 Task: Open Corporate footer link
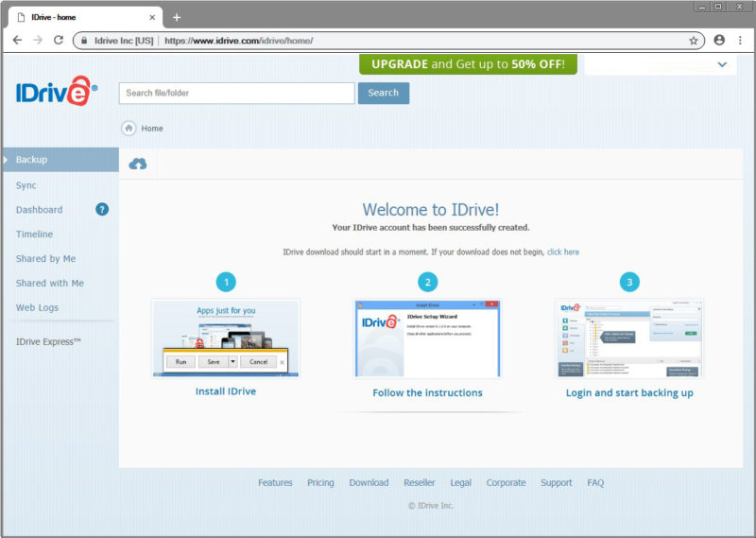click(x=506, y=482)
